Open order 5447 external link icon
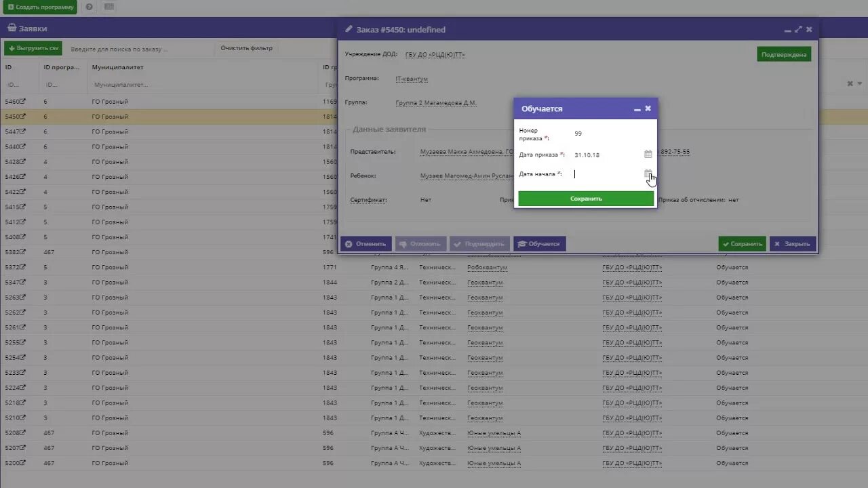The width and height of the screenshot is (868, 488). coord(22,131)
